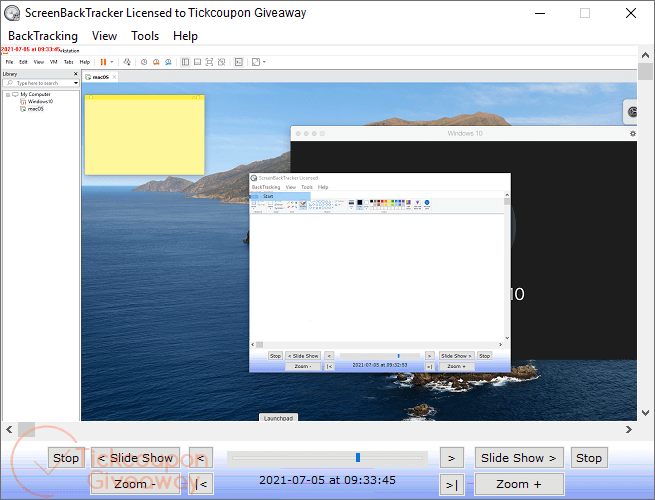Click the Console View icon in VMware toolbar
The height and width of the screenshot is (500, 655).
239,62
